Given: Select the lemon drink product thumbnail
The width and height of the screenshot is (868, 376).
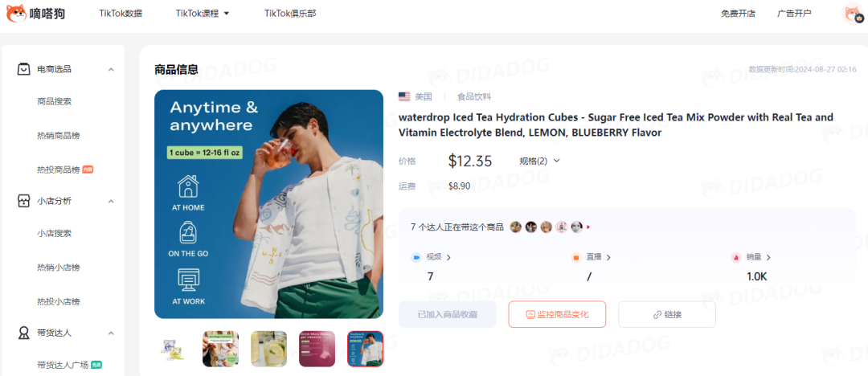Looking at the screenshot, I should tap(269, 349).
